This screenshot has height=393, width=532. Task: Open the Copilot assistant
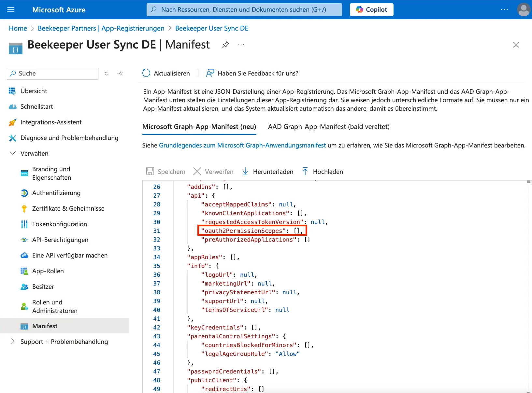371,9
